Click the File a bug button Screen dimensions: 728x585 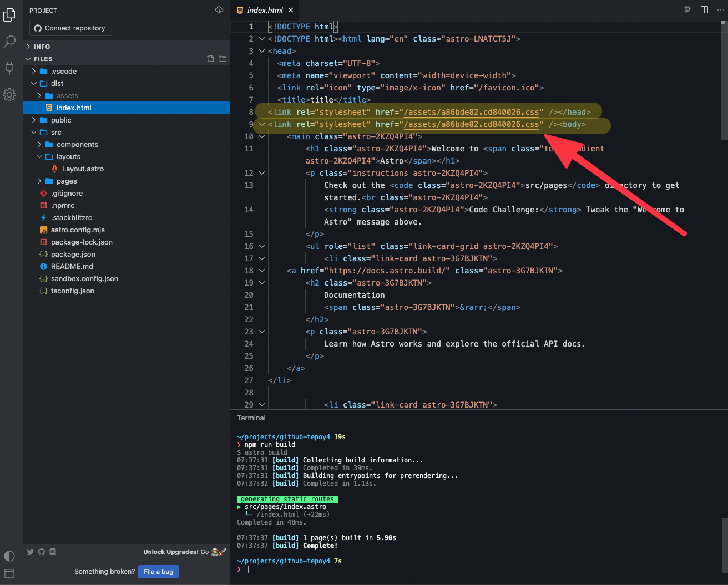tap(158, 572)
